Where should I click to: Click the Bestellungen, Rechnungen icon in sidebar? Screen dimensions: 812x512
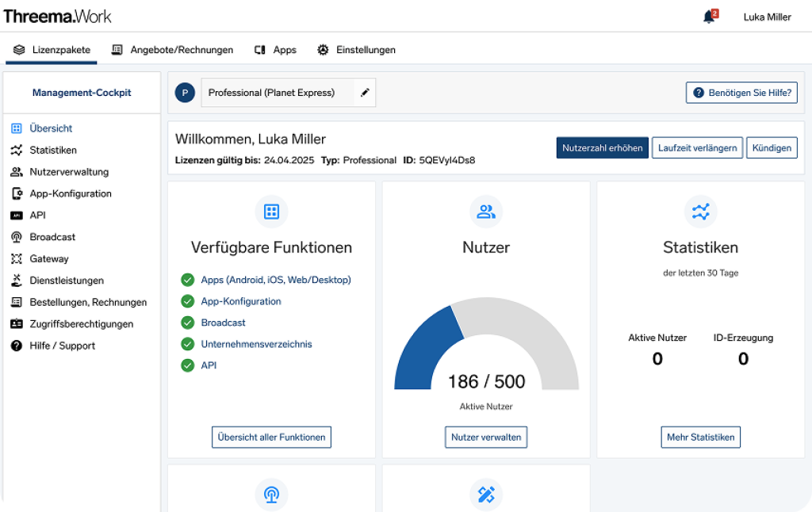coord(17,302)
